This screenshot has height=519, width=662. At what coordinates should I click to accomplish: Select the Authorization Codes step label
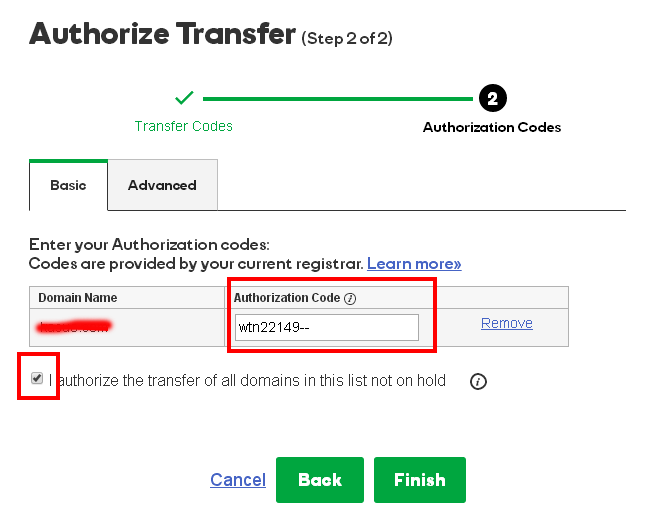(492, 127)
